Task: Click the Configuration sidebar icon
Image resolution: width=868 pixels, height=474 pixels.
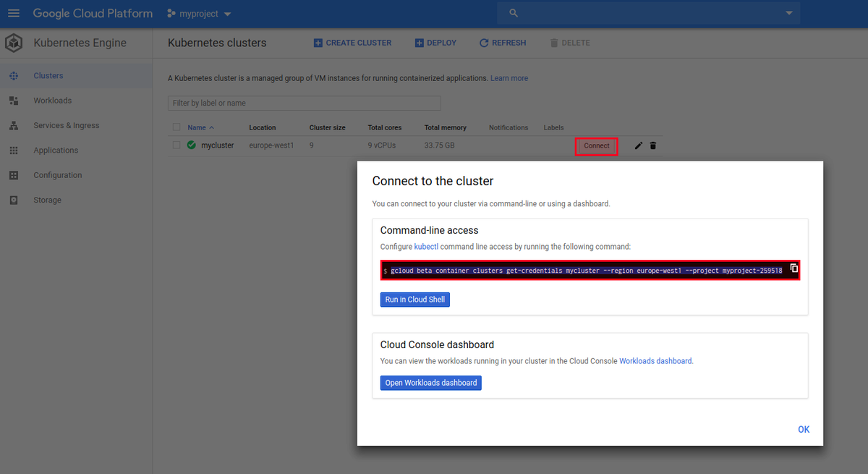Action: tap(14, 175)
